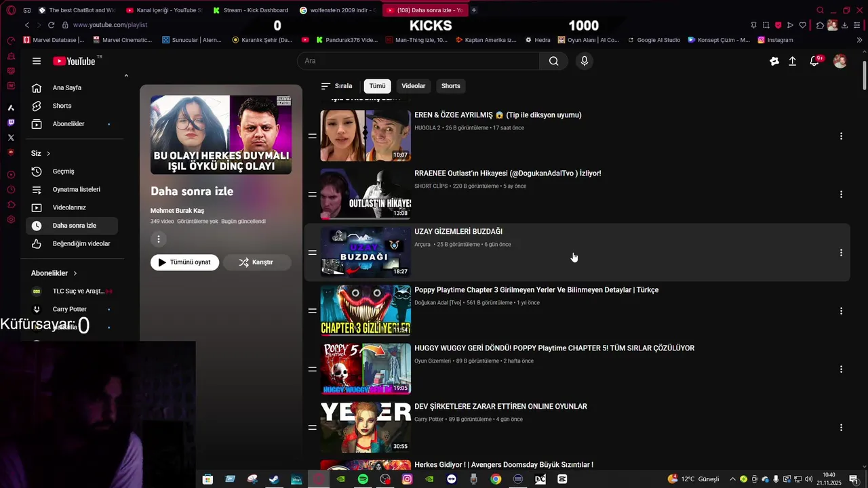Click Tümünü oynat button

tap(184, 262)
